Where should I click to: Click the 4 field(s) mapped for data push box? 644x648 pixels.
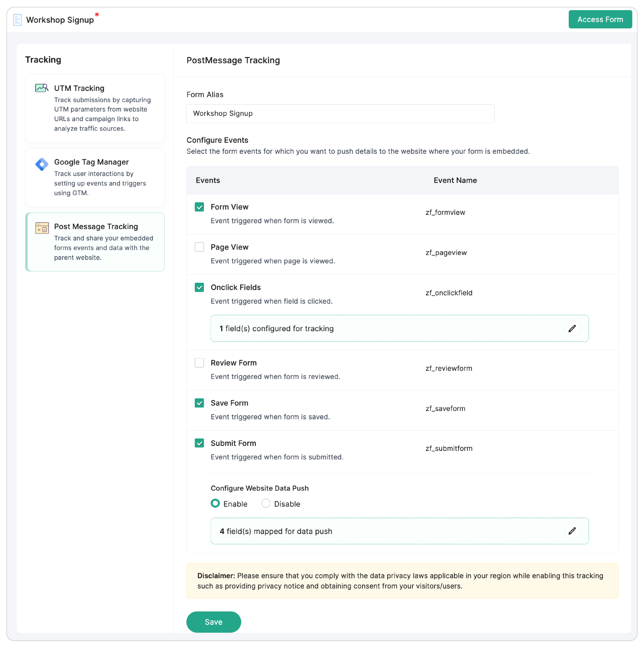400,531
